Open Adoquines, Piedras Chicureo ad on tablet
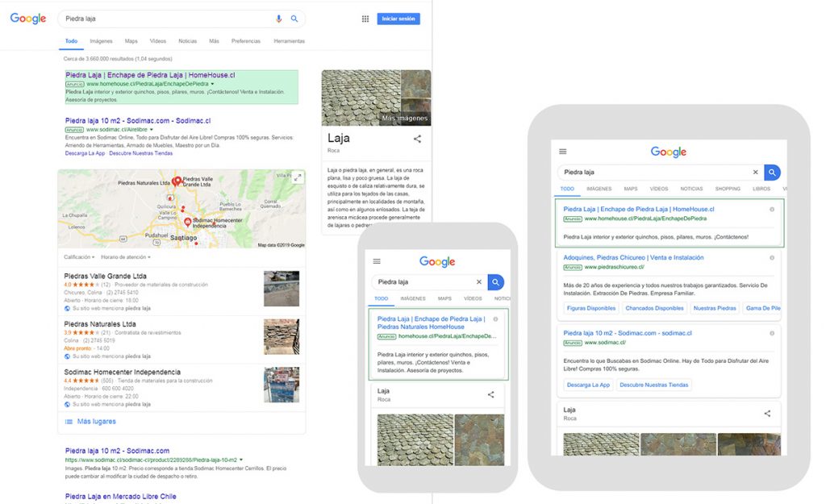The image size is (826, 504). [633, 258]
